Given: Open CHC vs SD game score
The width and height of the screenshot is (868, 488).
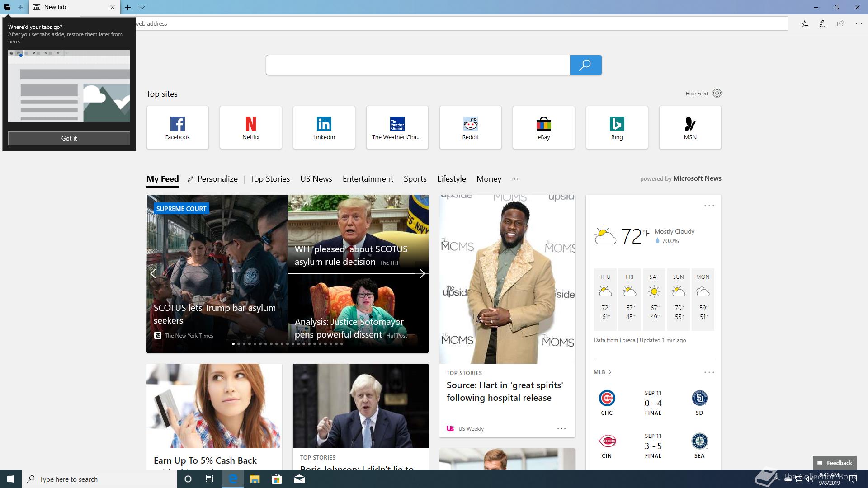Looking at the screenshot, I should coord(653,403).
